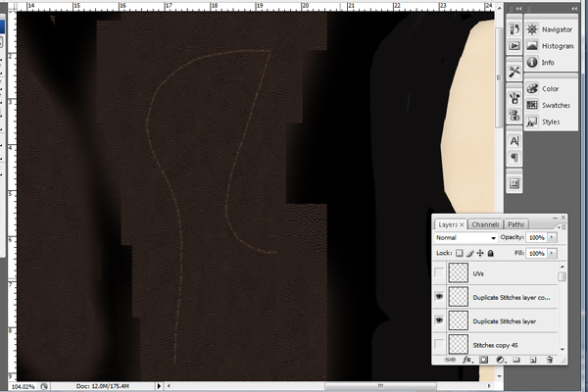Open the Tool Presets panel icon

(514, 72)
